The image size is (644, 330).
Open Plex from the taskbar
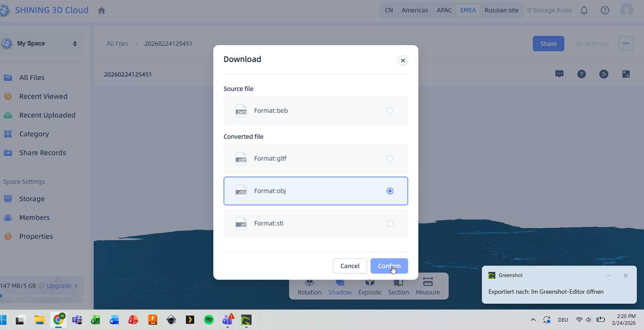tap(190, 320)
